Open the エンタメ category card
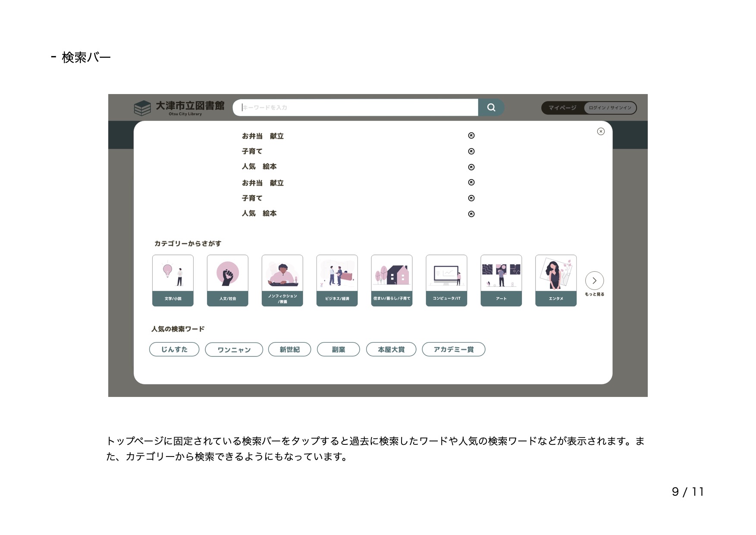This screenshot has width=756, height=535. click(x=556, y=280)
